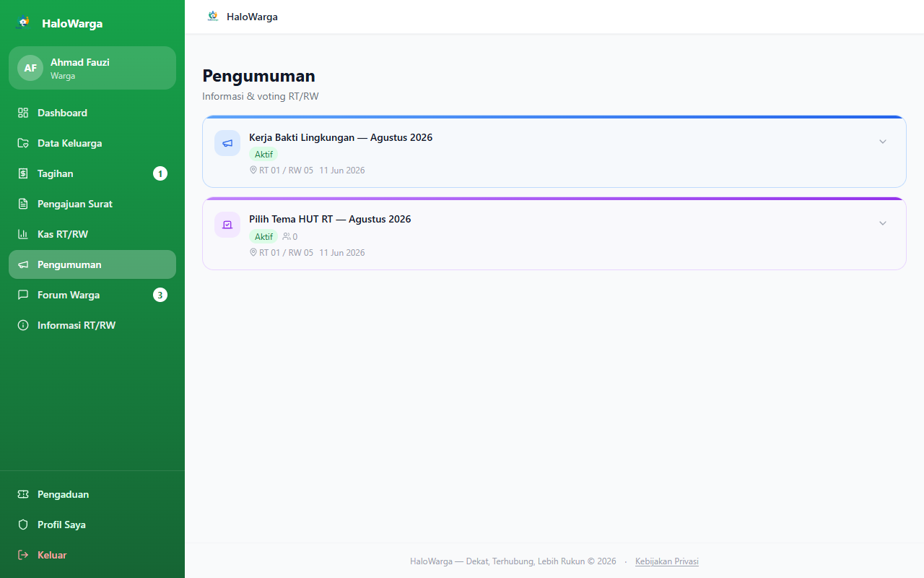Open the Dashboard menu item
The height and width of the screenshot is (578, 924).
(x=92, y=113)
